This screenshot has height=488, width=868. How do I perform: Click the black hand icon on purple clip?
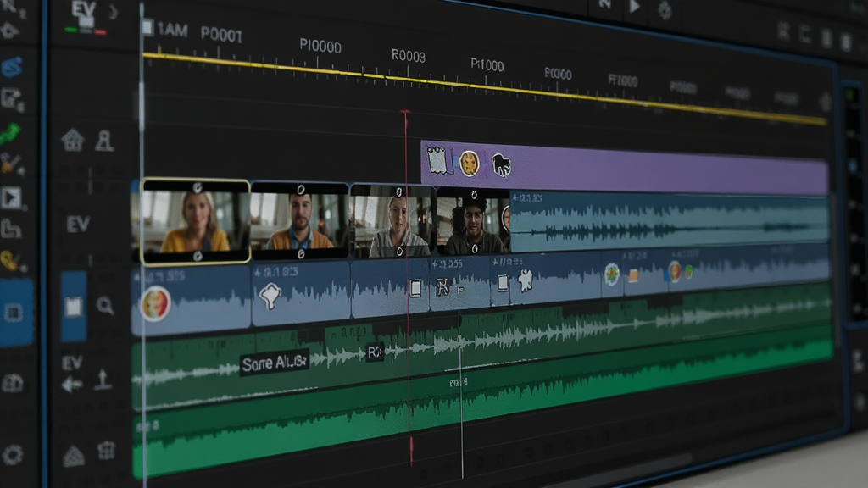point(501,165)
